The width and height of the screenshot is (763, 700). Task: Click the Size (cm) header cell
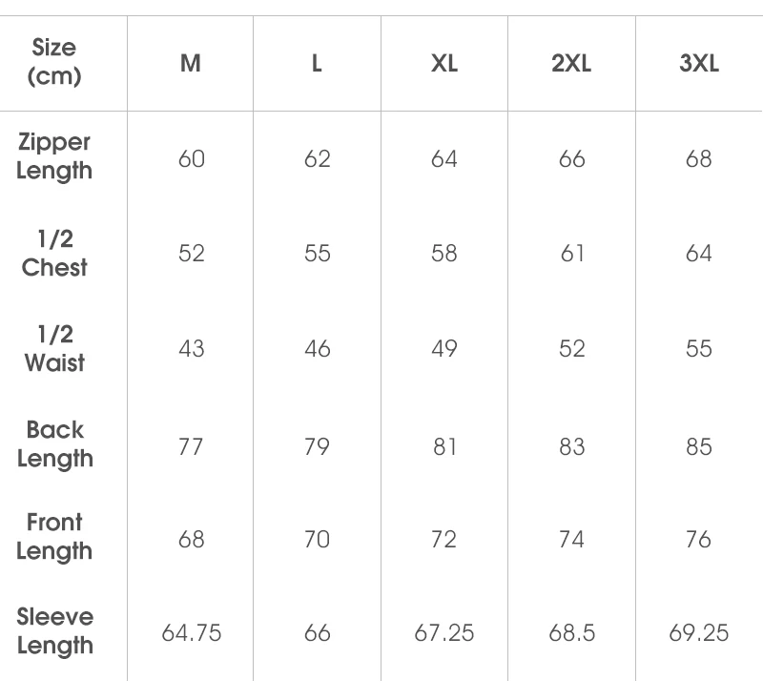54,62
